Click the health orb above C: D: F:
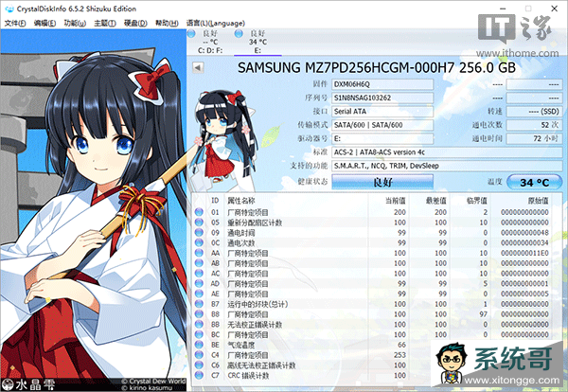 pyautogui.click(x=191, y=34)
